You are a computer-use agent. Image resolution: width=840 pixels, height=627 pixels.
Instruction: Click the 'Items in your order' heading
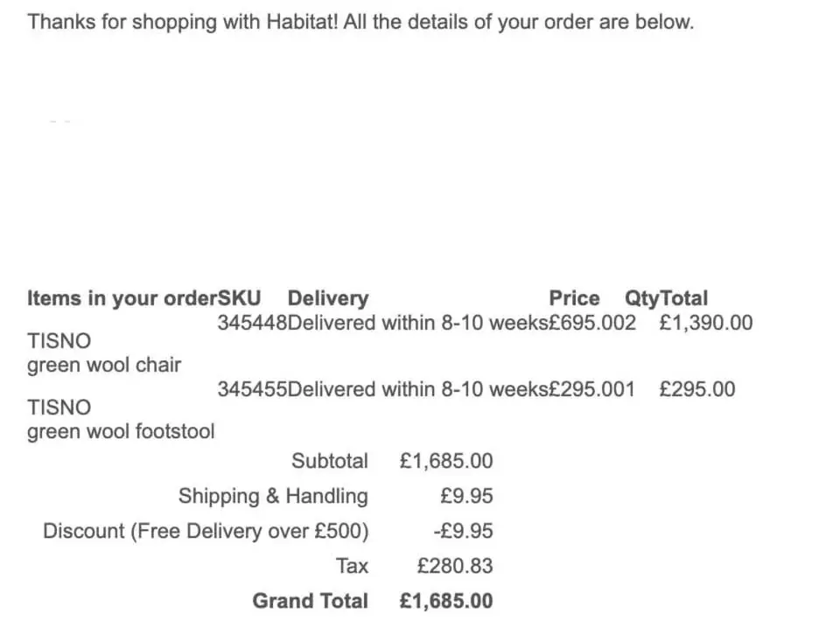pyautogui.click(x=122, y=298)
